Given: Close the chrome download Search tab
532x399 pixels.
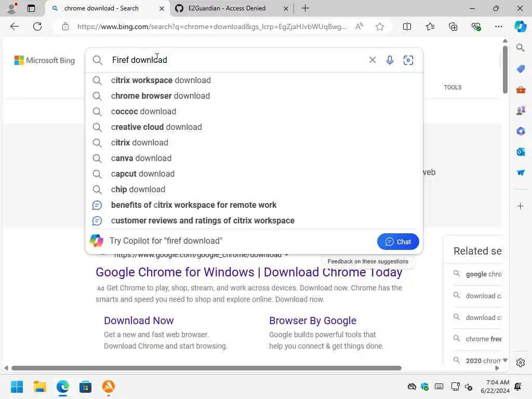Looking at the screenshot, I should 162,8.
